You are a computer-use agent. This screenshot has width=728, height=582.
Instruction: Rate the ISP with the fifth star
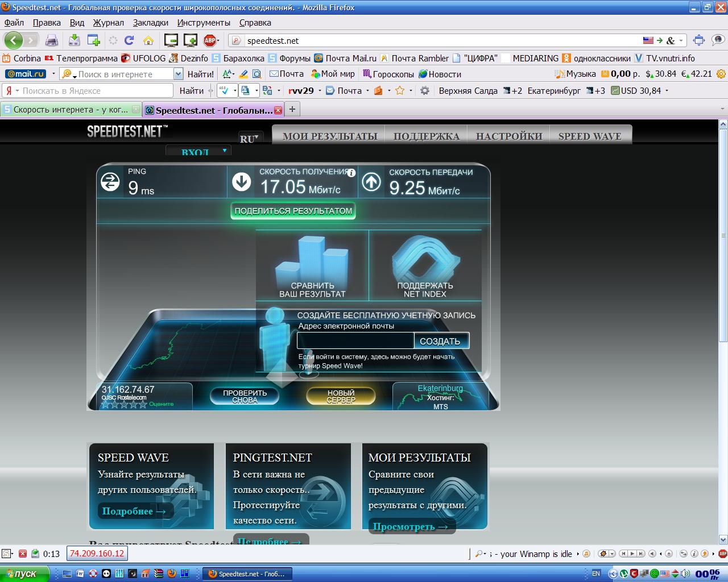coord(143,404)
